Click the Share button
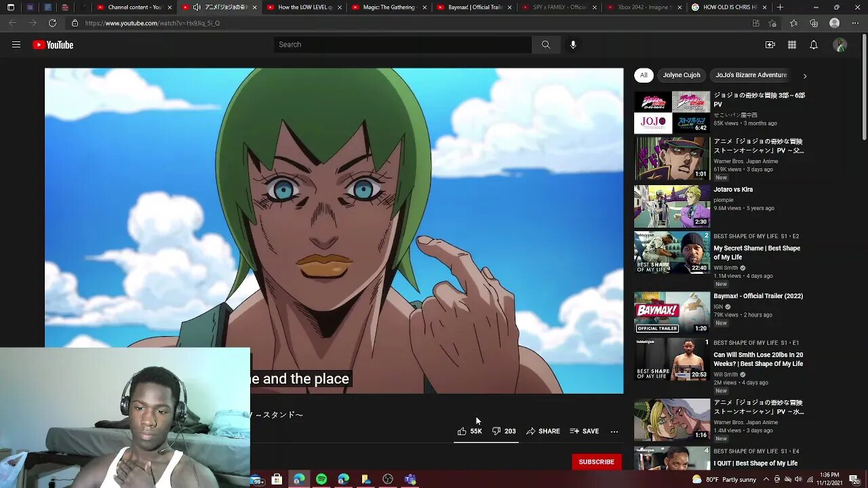 coord(543,431)
